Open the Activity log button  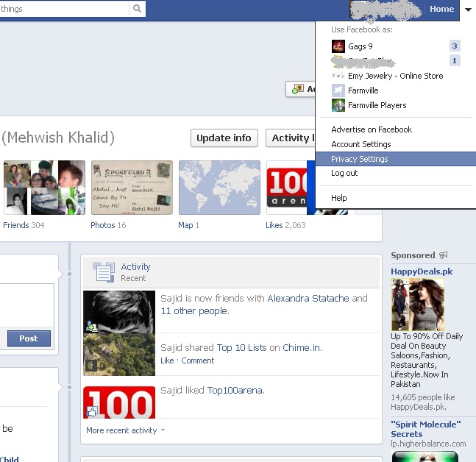pos(291,138)
